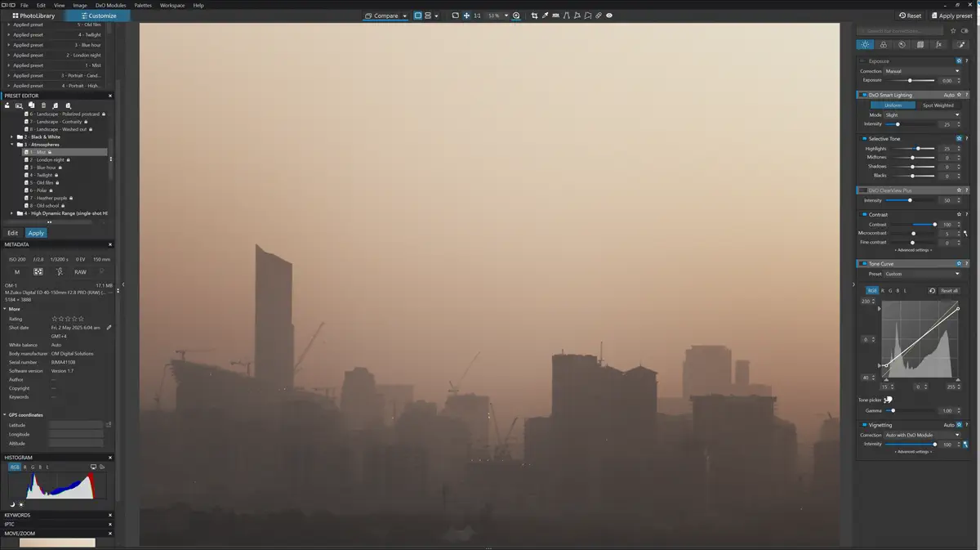Click the Search for corrections field
The height and width of the screenshot is (550, 980).
point(900,31)
